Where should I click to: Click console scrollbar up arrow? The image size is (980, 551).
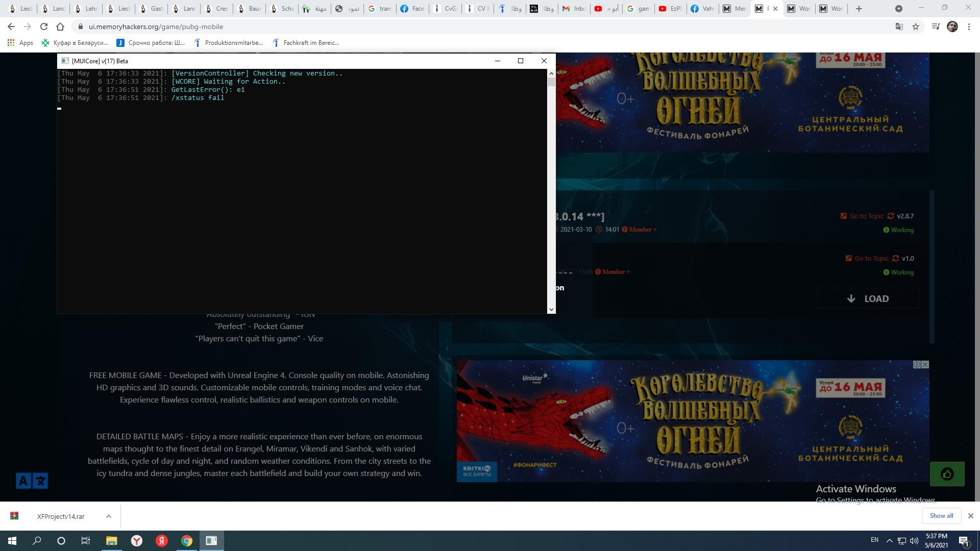click(551, 73)
